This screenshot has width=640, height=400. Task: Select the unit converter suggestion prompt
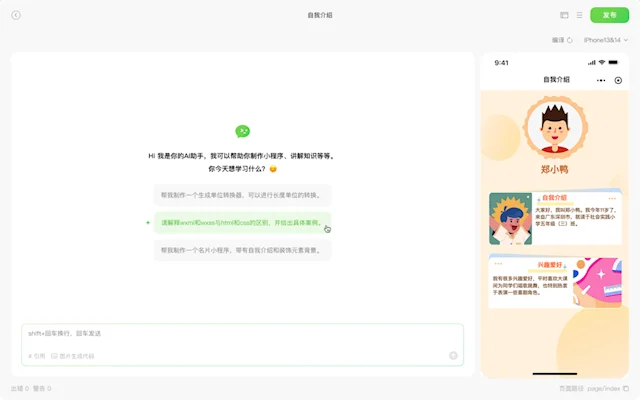point(242,195)
